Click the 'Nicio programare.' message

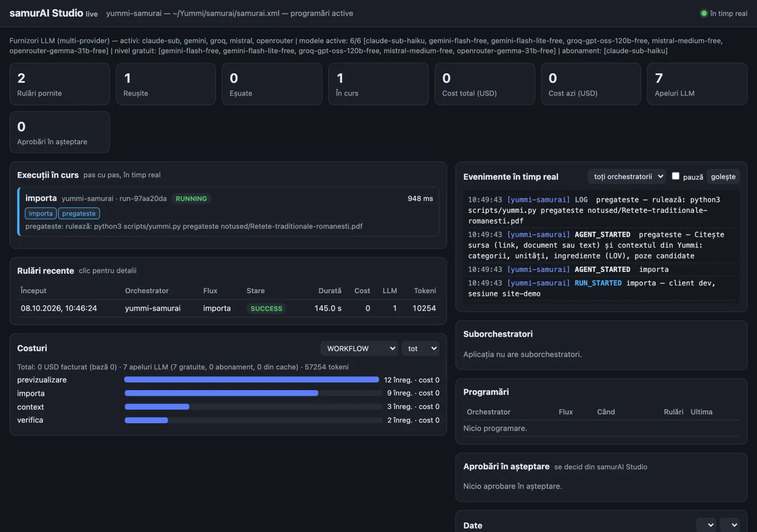[495, 428]
